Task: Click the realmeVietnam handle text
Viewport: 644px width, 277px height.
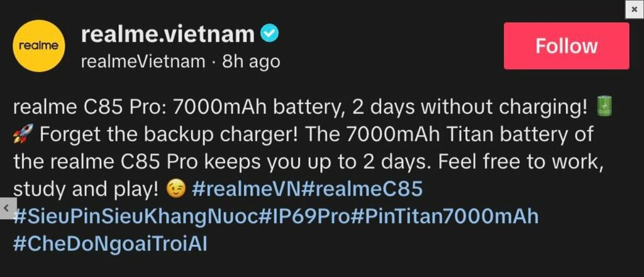Action: point(143,61)
